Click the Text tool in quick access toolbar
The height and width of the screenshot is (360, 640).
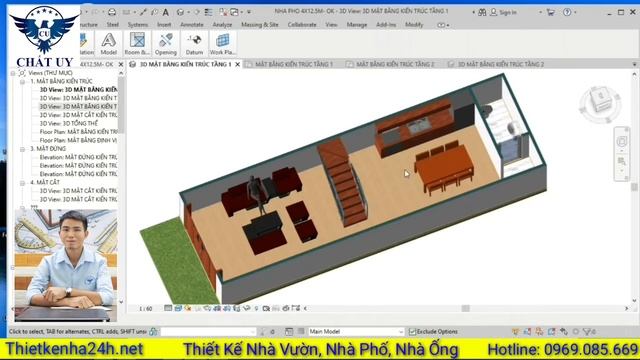(x=166, y=12)
